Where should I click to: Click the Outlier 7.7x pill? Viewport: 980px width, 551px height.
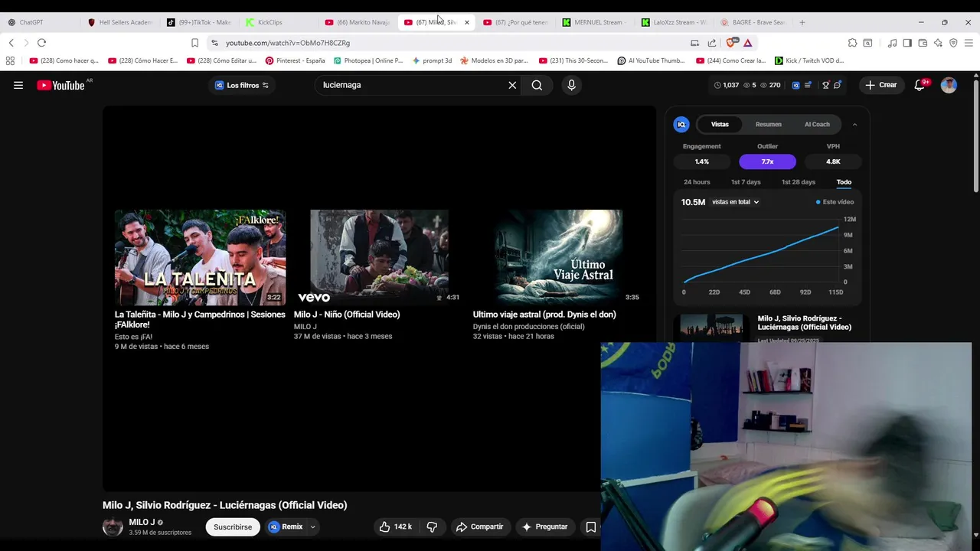pyautogui.click(x=767, y=161)
